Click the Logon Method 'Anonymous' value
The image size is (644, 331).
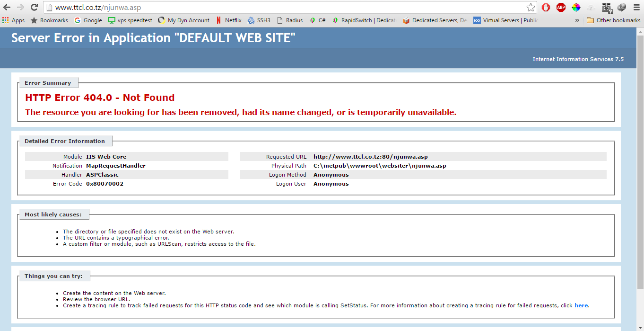pos(331,175)
